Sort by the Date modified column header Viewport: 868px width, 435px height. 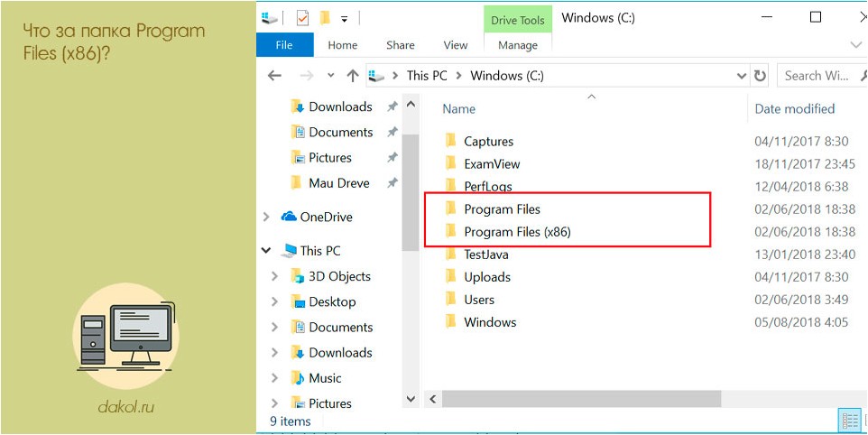tap(794, 109)
